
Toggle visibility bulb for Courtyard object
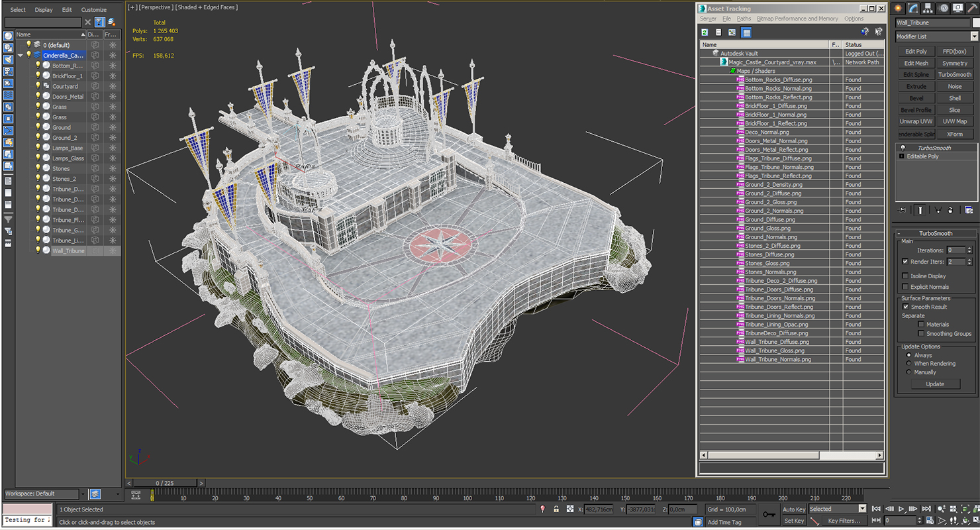38,86
